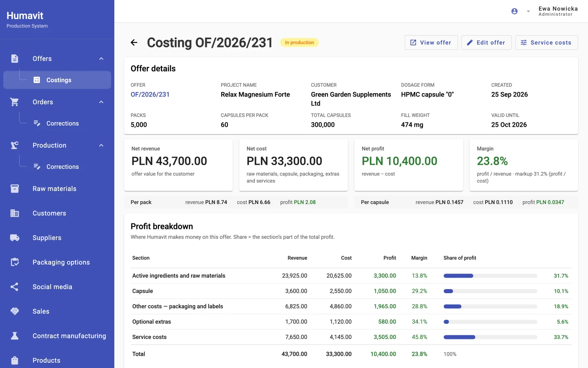Viewport: 588px width, 368px height.
Task: Click the open-in-new icon on View offer
Action: pos(413,43)
